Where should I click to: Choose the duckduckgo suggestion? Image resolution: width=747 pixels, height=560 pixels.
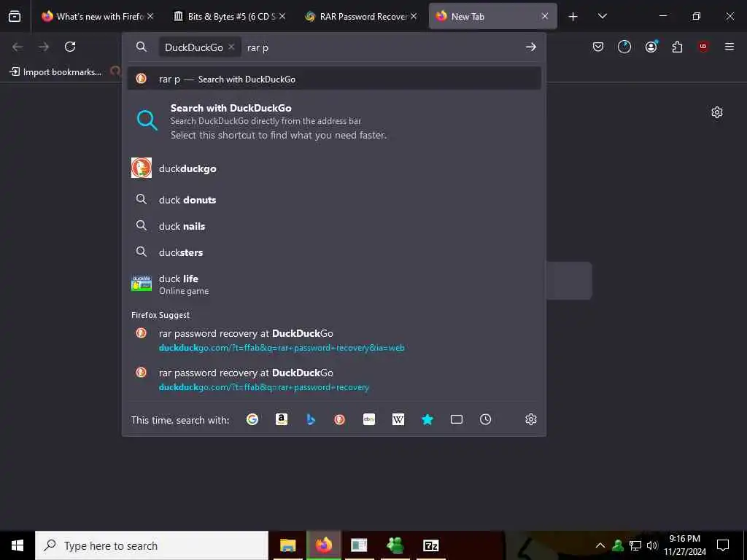[x=334, y=168]
